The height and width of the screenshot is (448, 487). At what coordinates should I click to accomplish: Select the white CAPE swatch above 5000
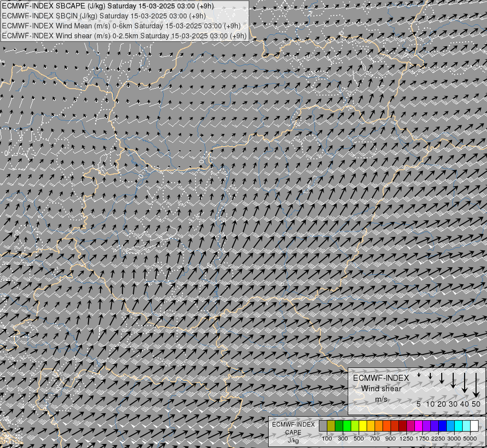pyautogui.click(x=474, y=426)
